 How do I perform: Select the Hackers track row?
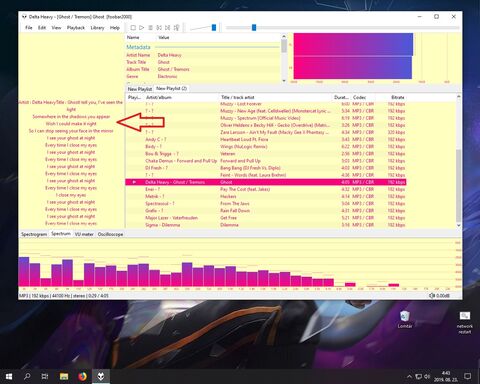(266, 196)
